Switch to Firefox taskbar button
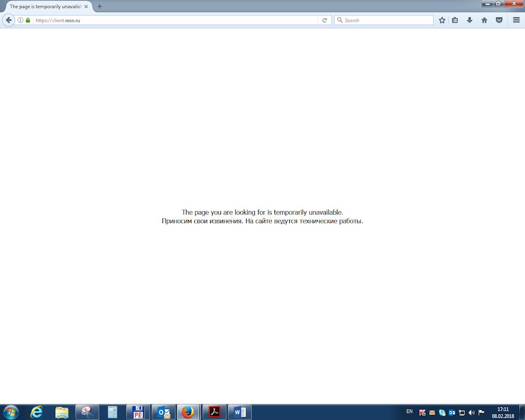Viewport: 525px width, 420px height. tap(189, 412)
